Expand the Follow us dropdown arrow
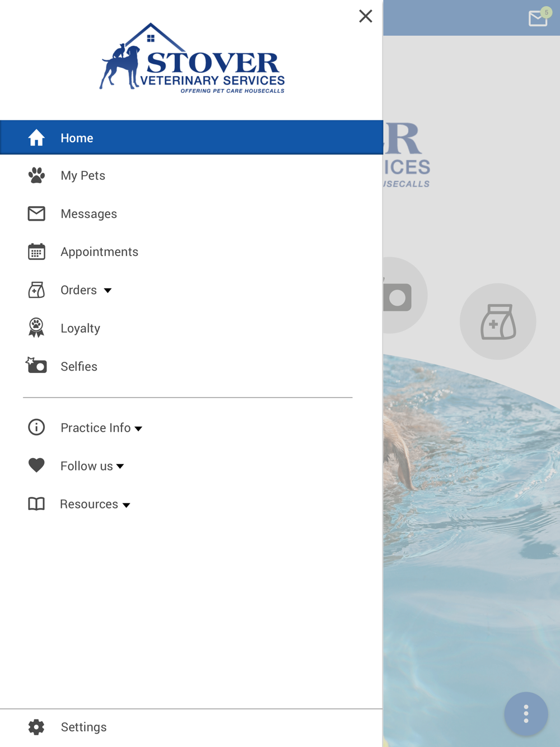Screen dimensions: 560x747 [120, 466]
